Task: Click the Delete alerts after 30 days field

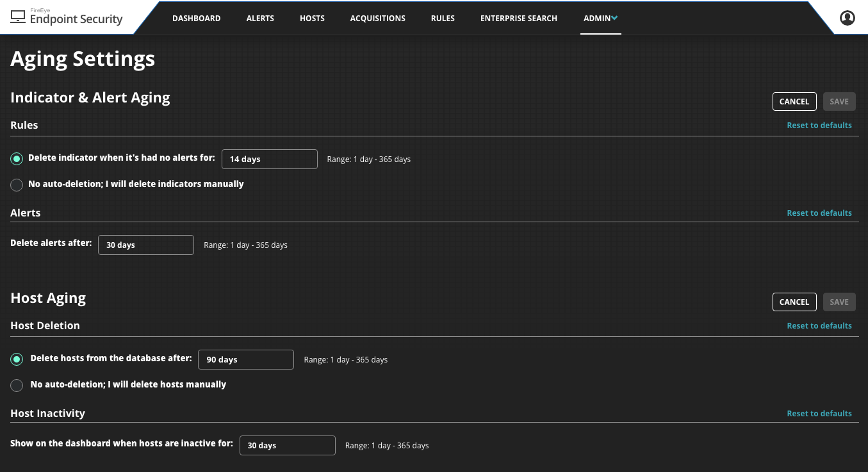Action: (146, 245)
